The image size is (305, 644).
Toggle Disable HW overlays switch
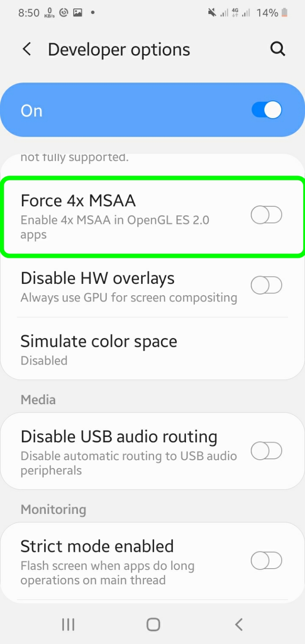pyautogui.click(x=266, y=286)
